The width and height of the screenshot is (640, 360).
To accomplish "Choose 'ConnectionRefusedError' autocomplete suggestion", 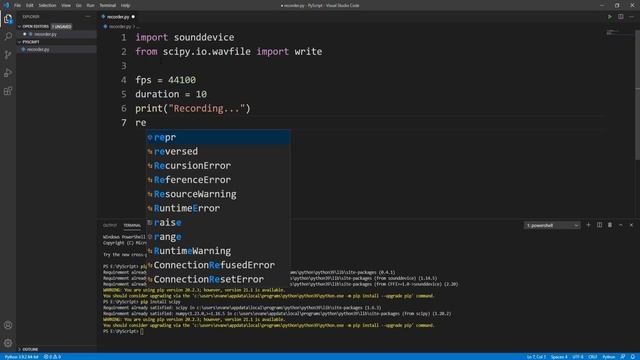I will pos(218,265).
